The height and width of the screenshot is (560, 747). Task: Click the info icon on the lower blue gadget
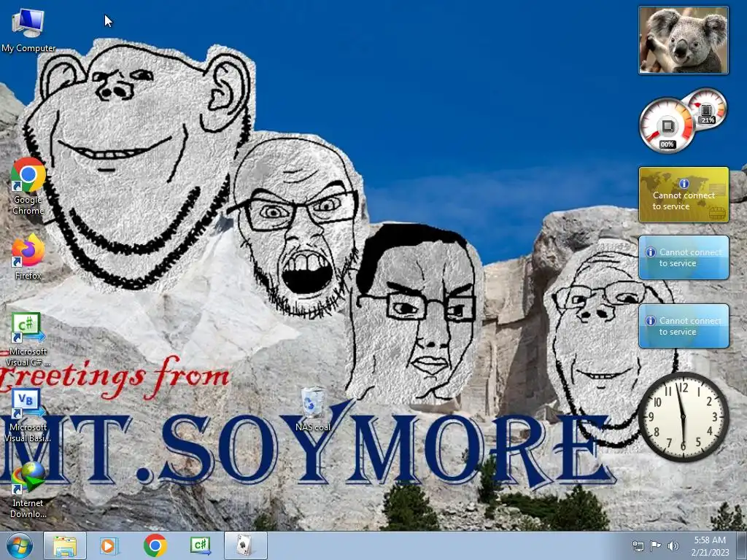pyautogui.click(x=650, y=321)
